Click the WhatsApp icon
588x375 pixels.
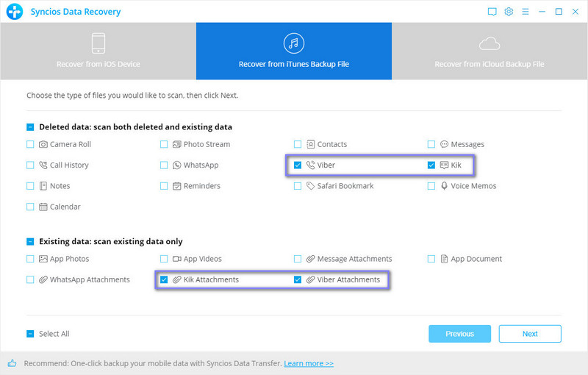pos(177,165)
